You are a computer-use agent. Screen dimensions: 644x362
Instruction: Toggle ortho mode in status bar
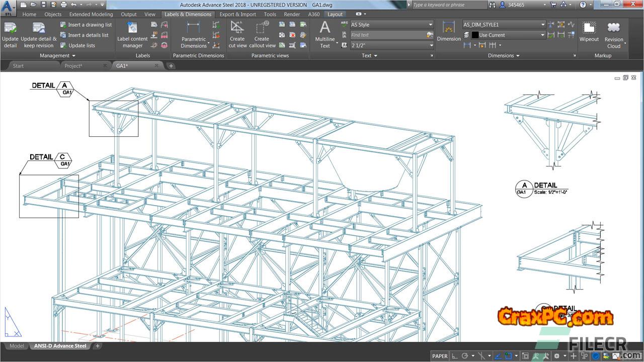coord(455,356)
